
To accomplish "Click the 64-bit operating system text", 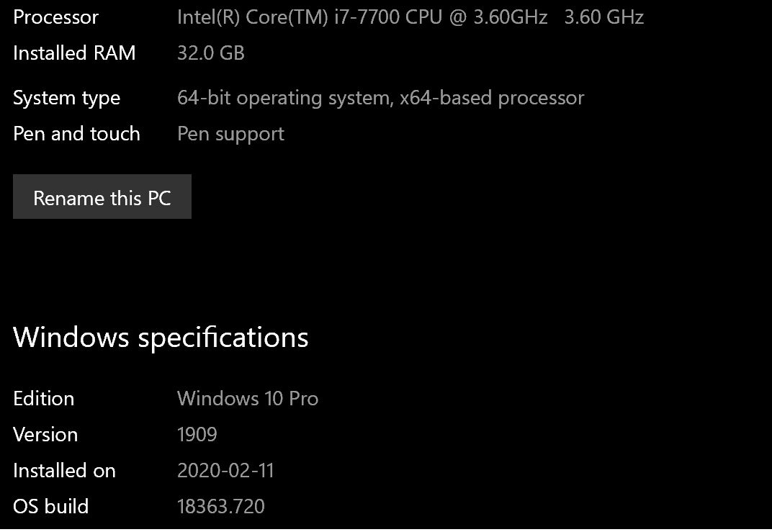I will [285, 98].
